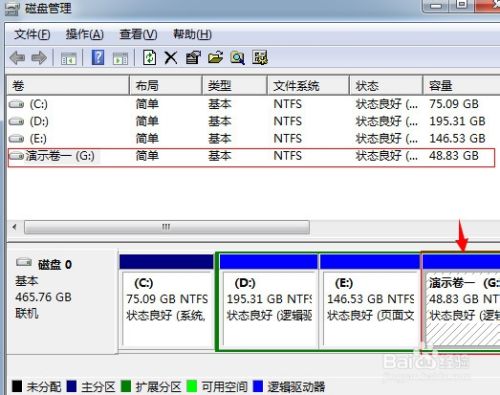Screen dimensions: 500x395
Task: Sort by the 容量 column header
Action: click(462, 86)
